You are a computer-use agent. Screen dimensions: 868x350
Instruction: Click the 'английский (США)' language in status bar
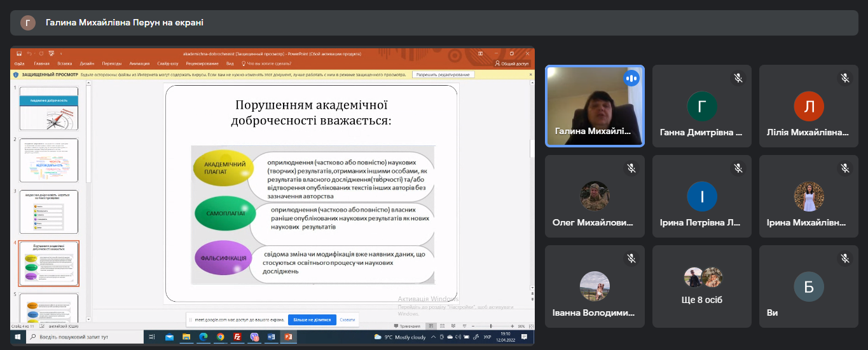(63, 326)
